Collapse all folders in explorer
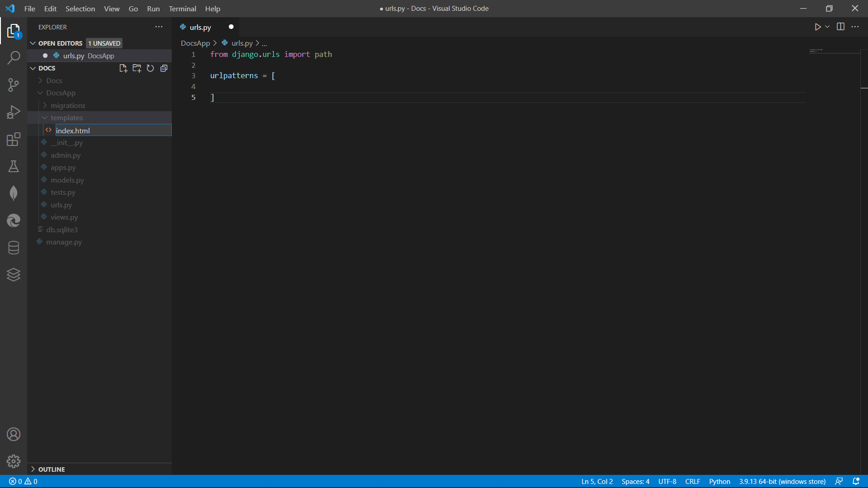 click(x=164, y=68)
